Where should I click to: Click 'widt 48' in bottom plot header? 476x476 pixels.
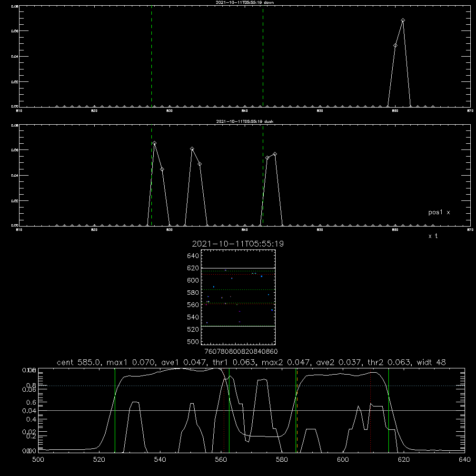point(431,362)
